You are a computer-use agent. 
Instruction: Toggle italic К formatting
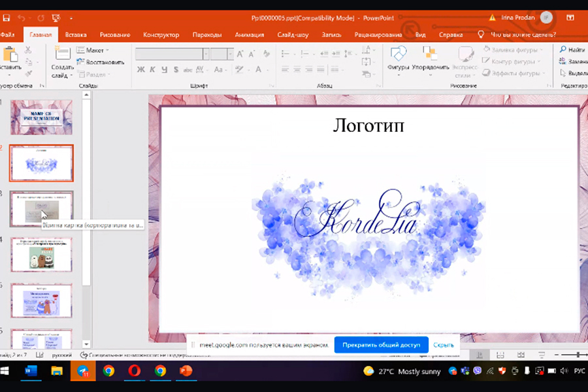[x=152, y=70]
